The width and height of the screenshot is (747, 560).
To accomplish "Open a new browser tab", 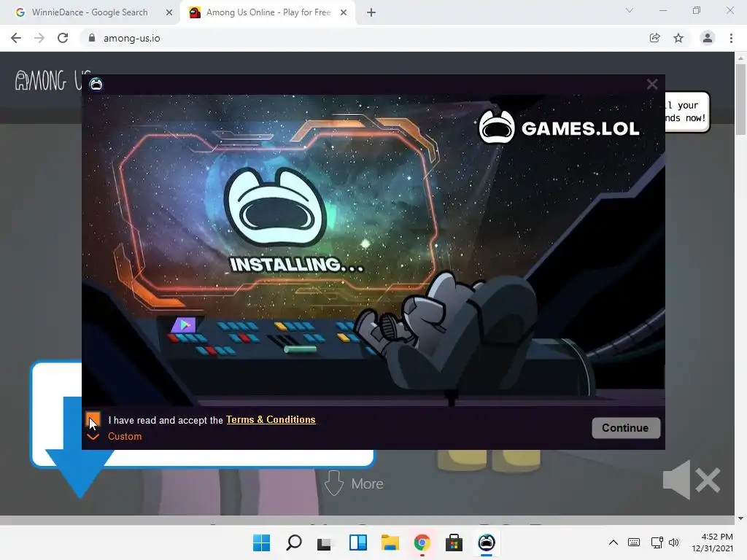I will click(x=371, y=12).
